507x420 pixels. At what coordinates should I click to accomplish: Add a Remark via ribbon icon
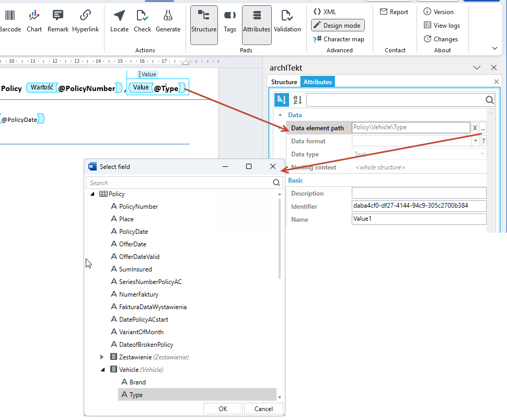click(x=58, y=21)
